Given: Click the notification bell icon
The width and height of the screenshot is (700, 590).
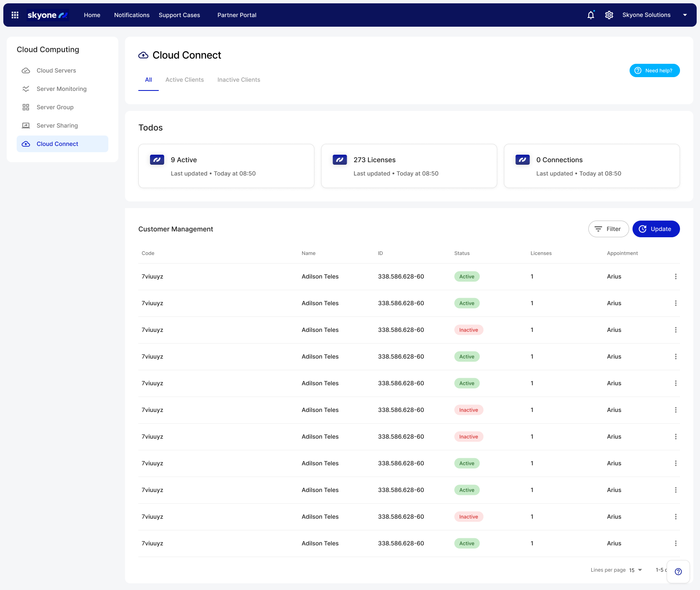Looking at the screenshot, I should coord(590,15).
